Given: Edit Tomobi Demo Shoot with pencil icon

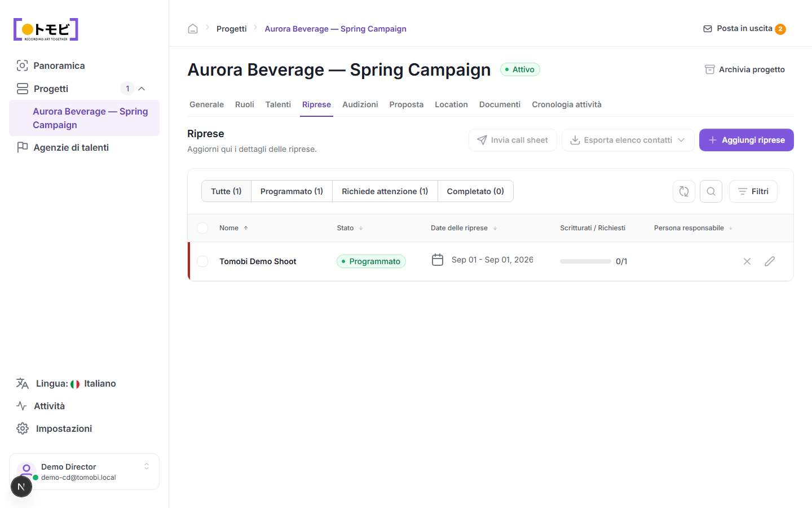Looking at the screenshot, I should pos(770,261).
